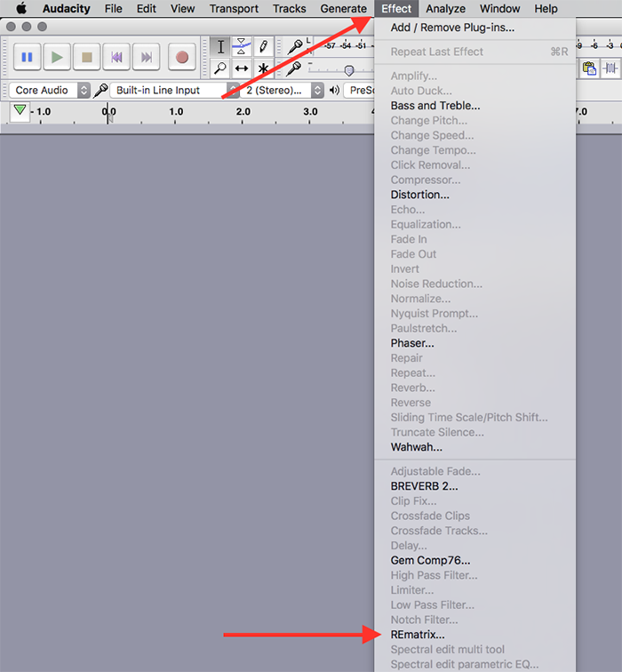Screen dimensions: 622x672
Task: Select the Time Shift tool
Action: coord(242,68)
